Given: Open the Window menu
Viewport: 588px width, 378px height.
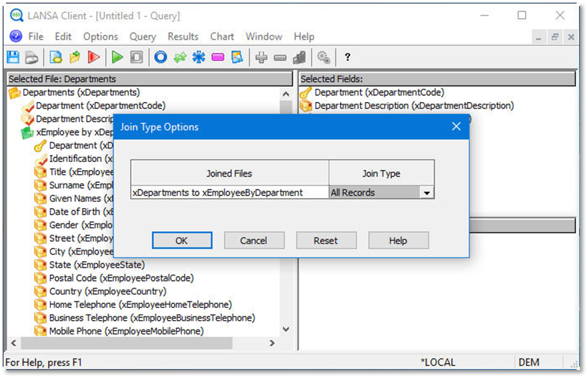Looking at the screenshot, I should (x=264, y=37).
